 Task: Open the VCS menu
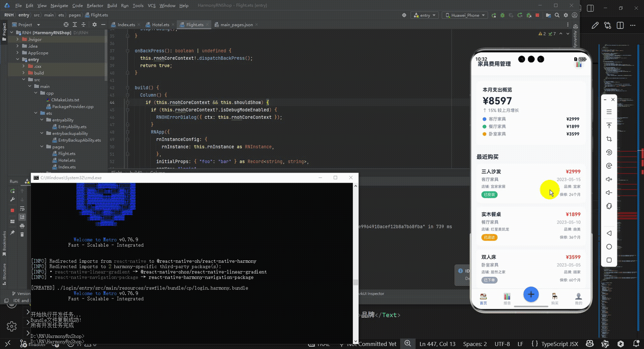(152, 6)
